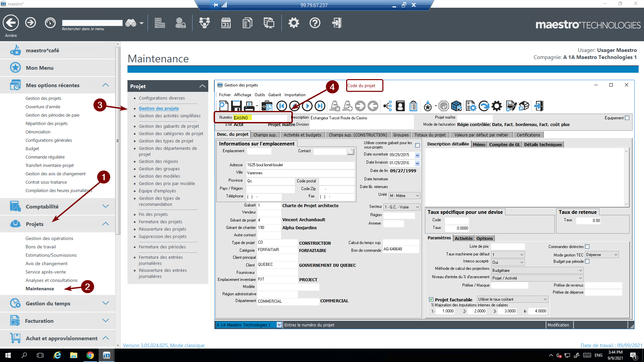Save project with the floppy disk icon
644x362 pixels.
tap(236, 106)
